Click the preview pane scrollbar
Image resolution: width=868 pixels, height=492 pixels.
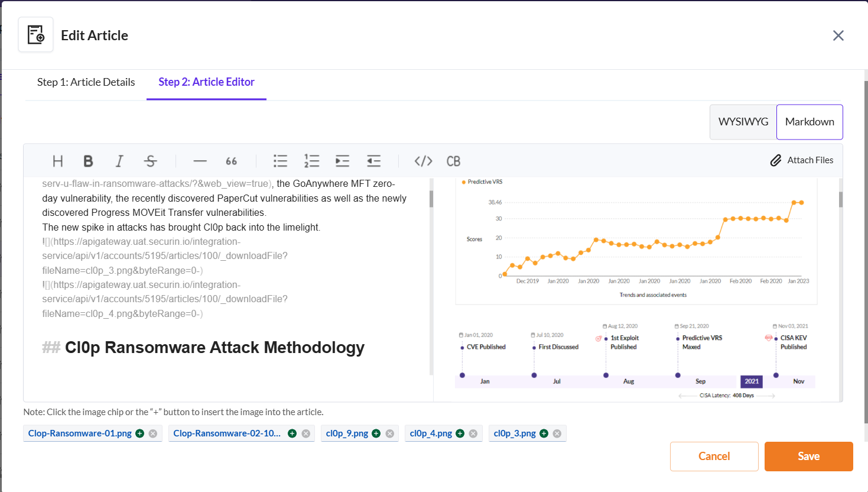coord(841,199)
